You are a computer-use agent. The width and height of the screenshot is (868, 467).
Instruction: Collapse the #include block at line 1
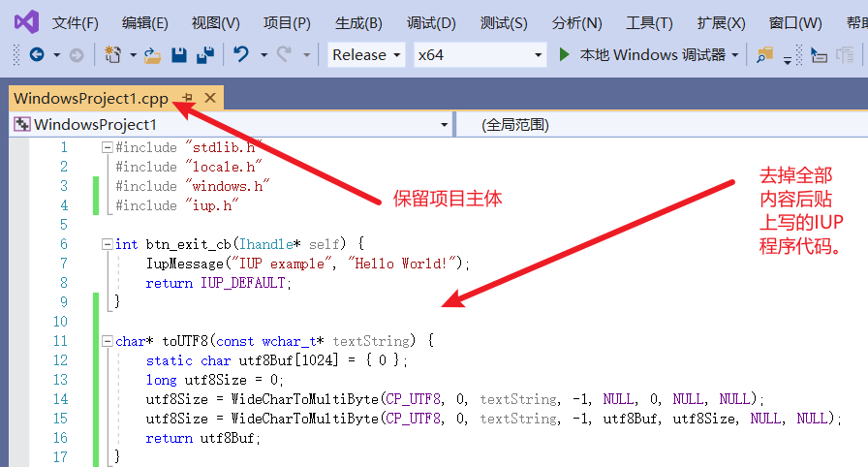tap(108, 147)
